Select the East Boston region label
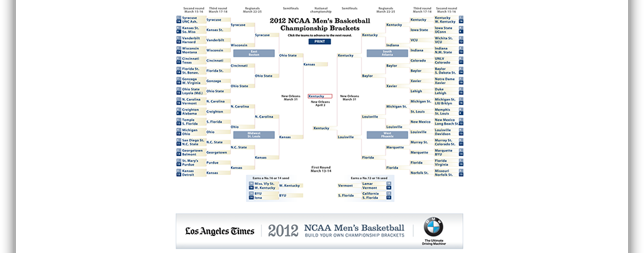Image resolution: width=644 pixels, height=253 pixels. pyautogui.click(x=254, y=53)
